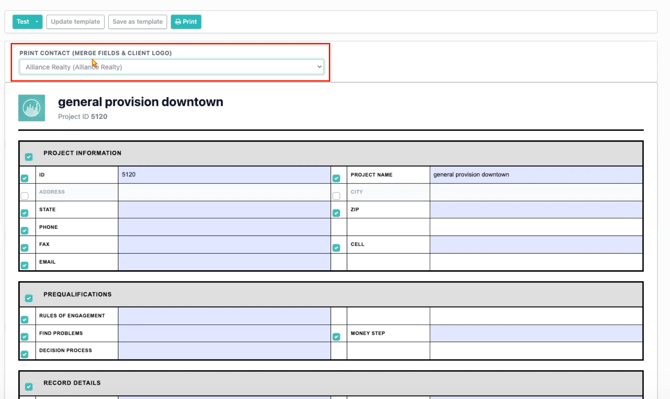Open the Print Contact dropdown (Alliance Realty)

(171, 67)
